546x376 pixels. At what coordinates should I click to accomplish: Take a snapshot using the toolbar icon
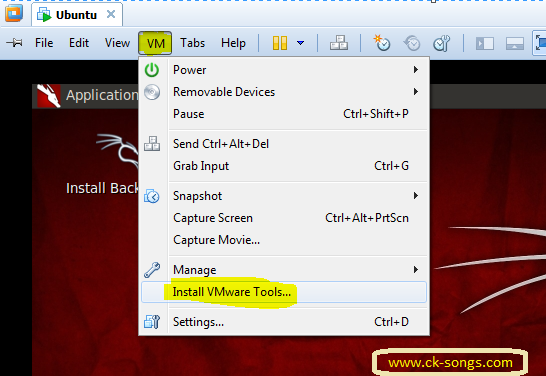tap(382, 43)
